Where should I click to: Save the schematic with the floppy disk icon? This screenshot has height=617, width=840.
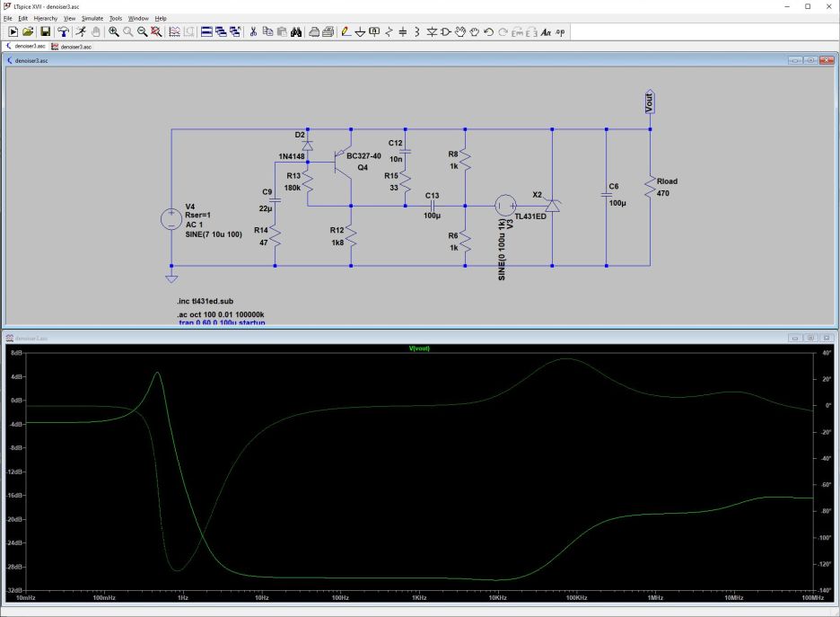46,32
